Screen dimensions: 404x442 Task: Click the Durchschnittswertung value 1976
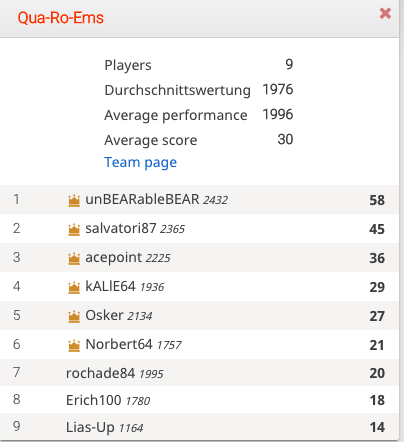pos(278,89)
